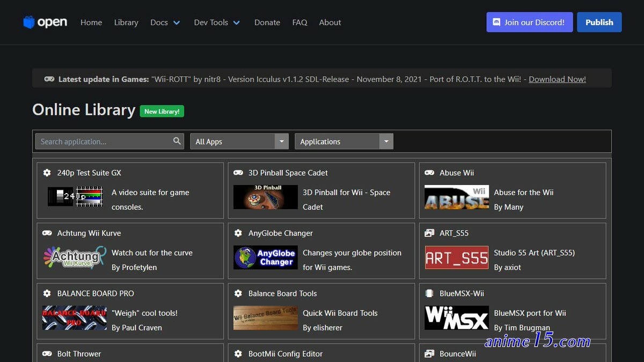Image resolution: width=644 pixels, height=362 pixels.
Task: Click the gear icon beside AnyGlobe Changer
Action: pos(238,233)
